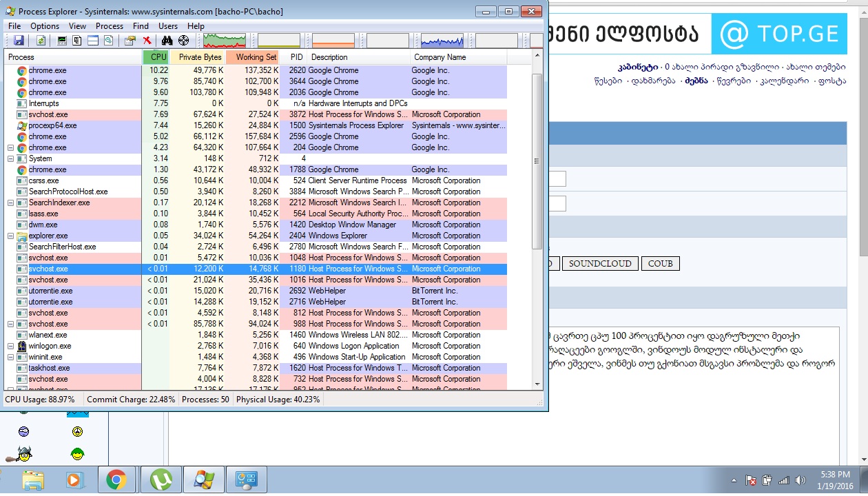Open uTorrent from the taskbar
This screenshot has width=868, height=496.
161,479
